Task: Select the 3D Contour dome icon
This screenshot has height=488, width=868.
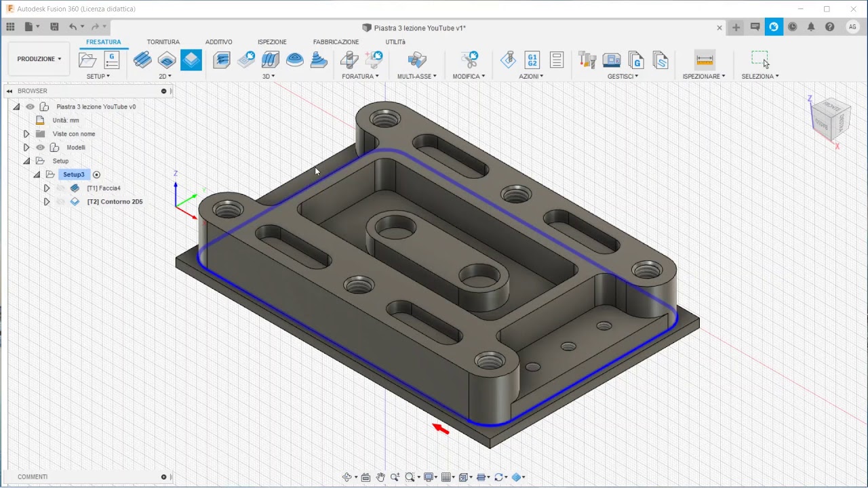Action: pos(295,60)
